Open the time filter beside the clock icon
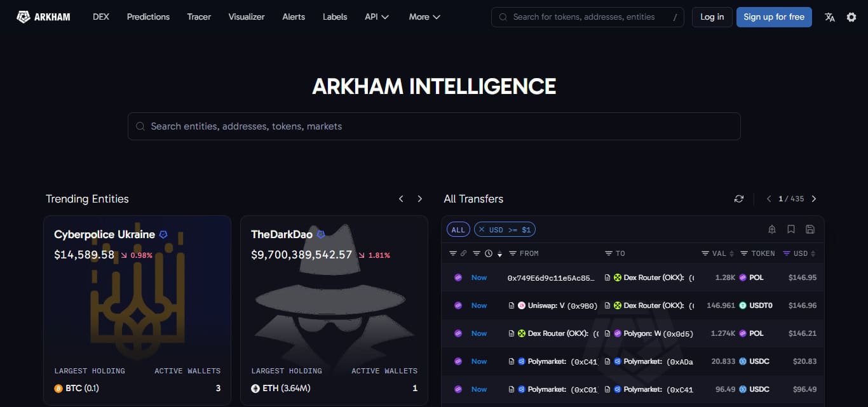Screen dimensions: 868x407 click(x=477, y=253)
